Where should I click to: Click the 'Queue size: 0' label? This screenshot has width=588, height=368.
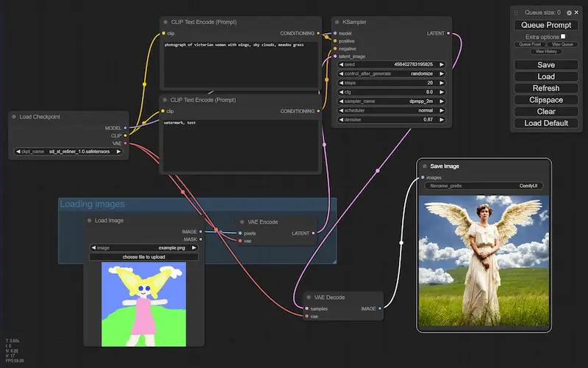[542, 13]
